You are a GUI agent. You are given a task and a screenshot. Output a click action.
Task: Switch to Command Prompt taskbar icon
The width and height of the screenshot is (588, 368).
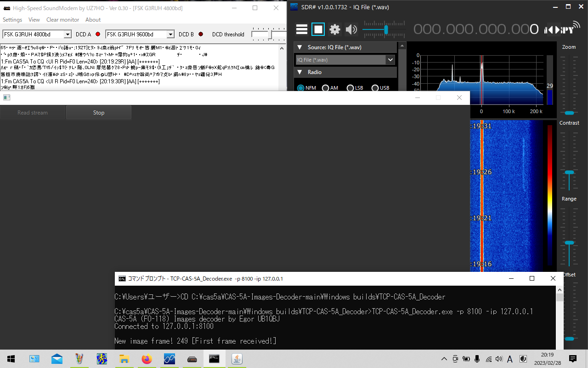click(x=214, y=359)
